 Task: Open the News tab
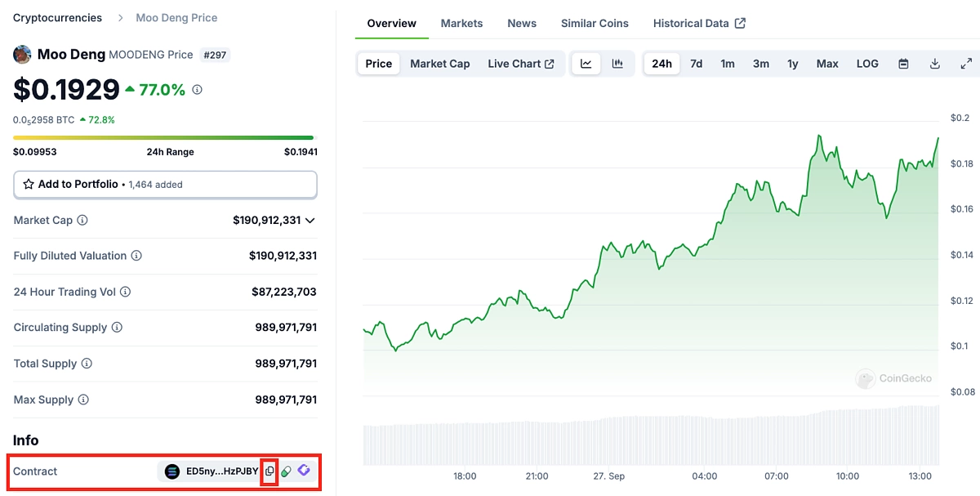(x=522, y=24)
